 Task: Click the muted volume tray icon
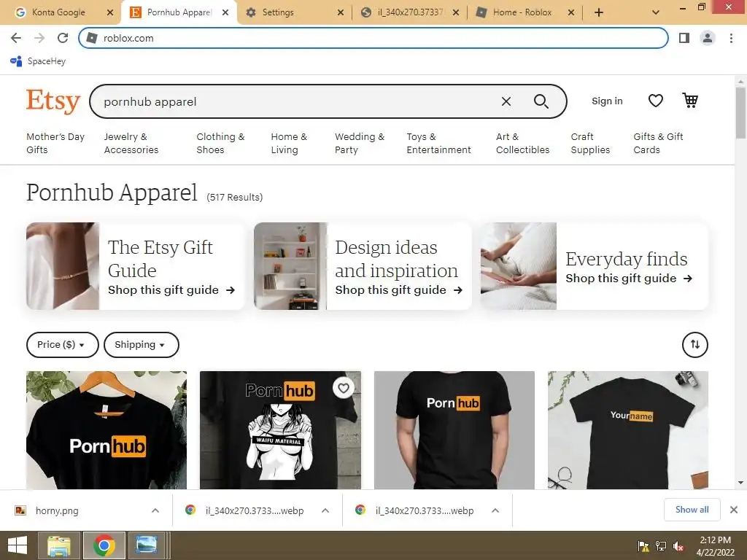point(678,546)
